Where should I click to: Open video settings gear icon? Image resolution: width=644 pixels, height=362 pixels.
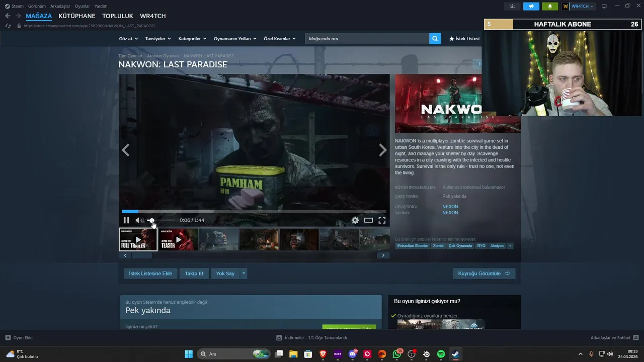[355, 220]
